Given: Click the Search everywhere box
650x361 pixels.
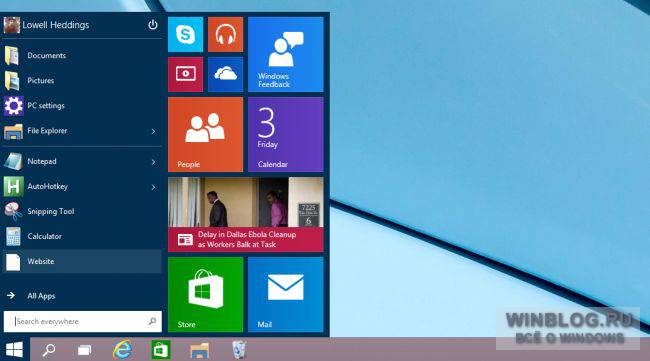Looking at the screenshot, I should click(82, 321).
